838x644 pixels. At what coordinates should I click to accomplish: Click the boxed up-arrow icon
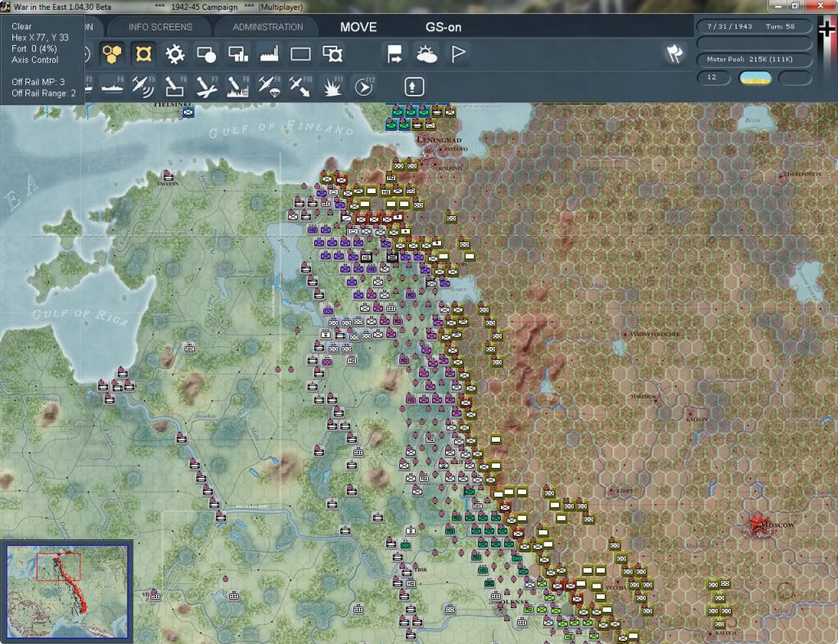click(x=414, y=87)
